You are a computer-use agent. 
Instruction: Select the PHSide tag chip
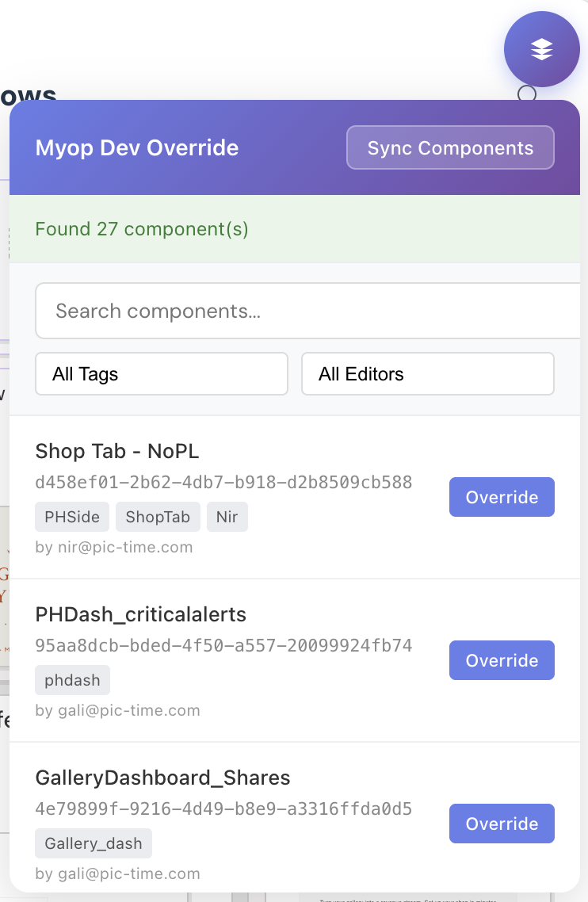pyautogui.click(x=71, y=516)
